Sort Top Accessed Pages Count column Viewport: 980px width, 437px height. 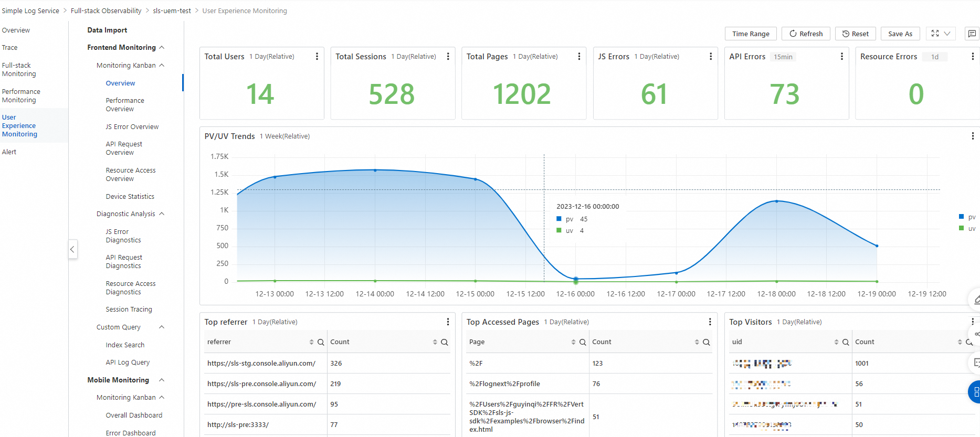tap(697, 342)
